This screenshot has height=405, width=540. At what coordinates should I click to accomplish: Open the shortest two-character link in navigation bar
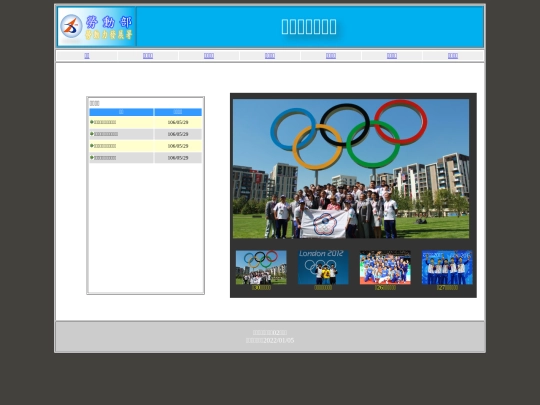tap(87, 56)
